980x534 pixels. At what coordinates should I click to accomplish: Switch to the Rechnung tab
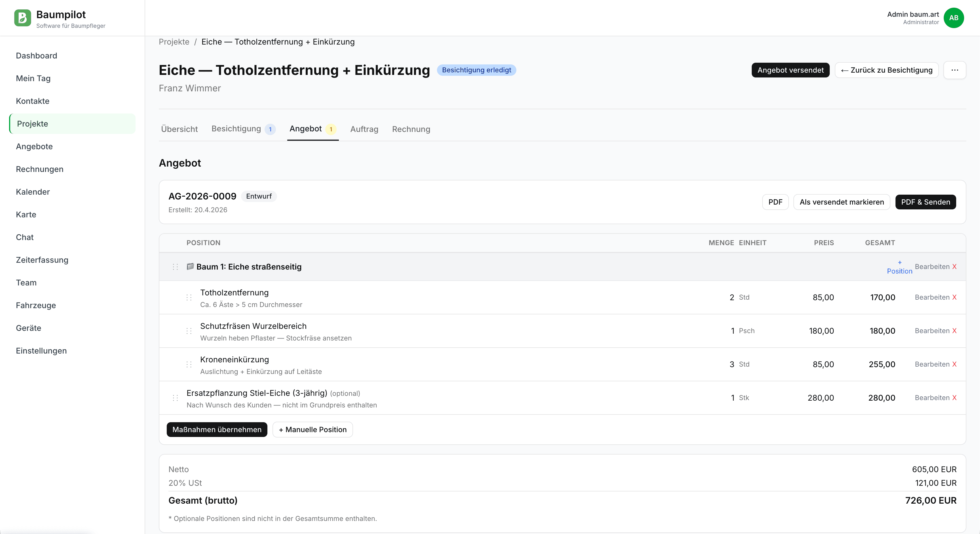411,129
